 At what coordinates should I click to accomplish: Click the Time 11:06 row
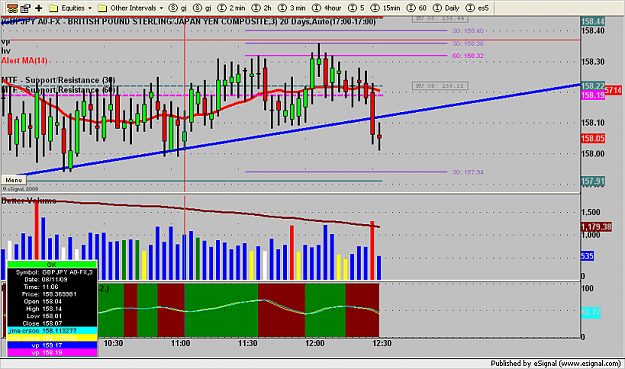pyautogui.click(x=52, y=287)
